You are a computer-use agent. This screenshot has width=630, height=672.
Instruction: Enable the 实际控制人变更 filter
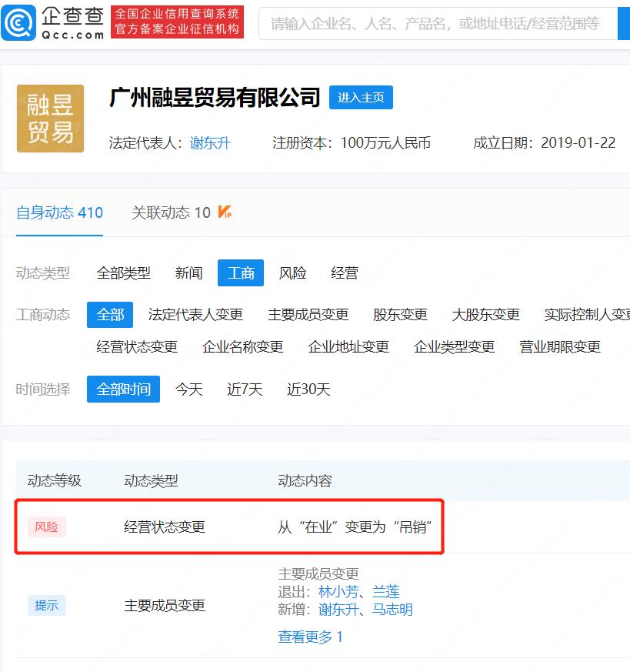(x=590, y=315)
